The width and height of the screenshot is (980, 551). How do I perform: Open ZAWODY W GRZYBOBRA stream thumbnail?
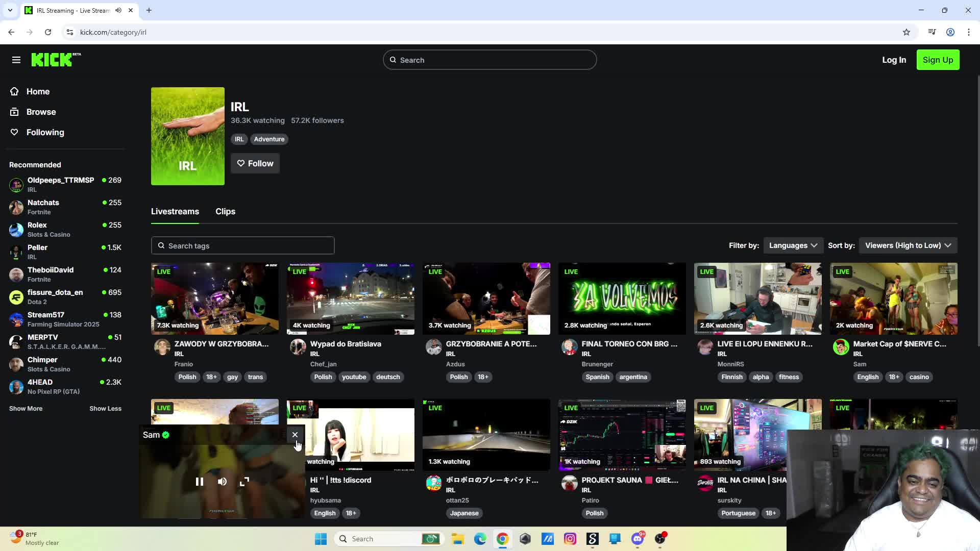click(x=215, y=298)
